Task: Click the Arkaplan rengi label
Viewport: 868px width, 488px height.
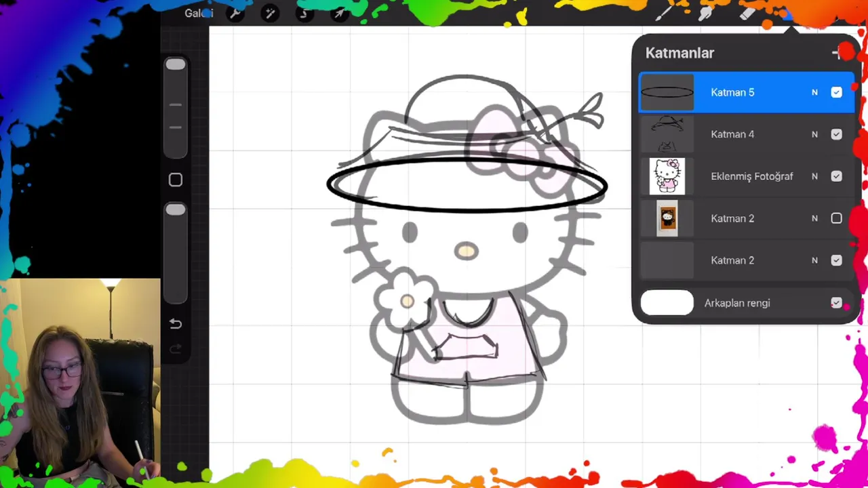Action: pos(737,303)
